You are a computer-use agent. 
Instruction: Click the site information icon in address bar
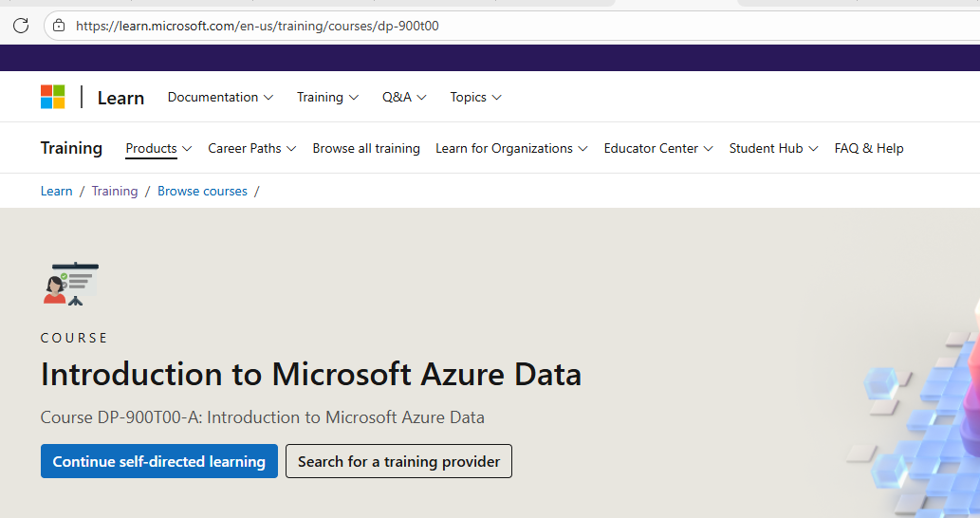[x=59, y=26]
